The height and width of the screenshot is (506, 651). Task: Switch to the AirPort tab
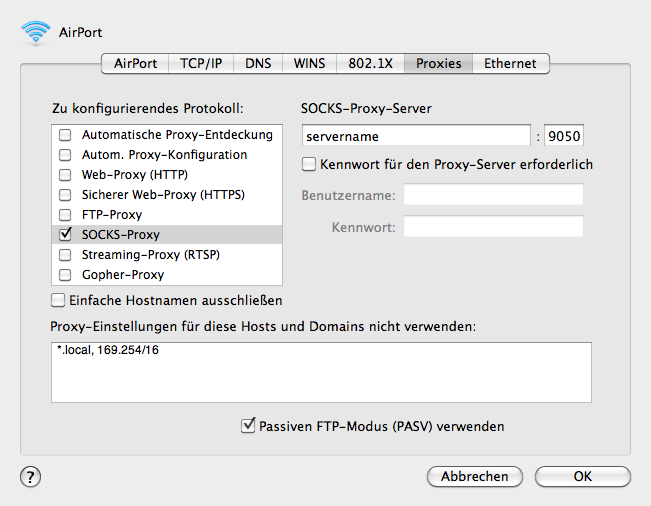[x=135, y=64]
